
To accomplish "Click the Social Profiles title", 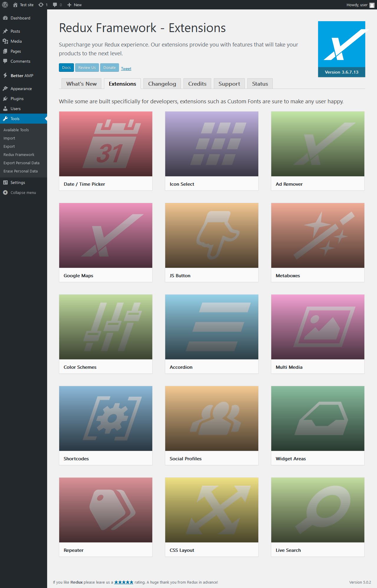I will click(186, 459).
